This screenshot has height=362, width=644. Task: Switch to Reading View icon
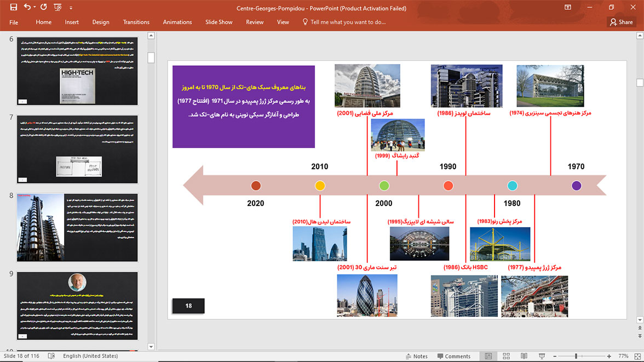pos(524,356)
